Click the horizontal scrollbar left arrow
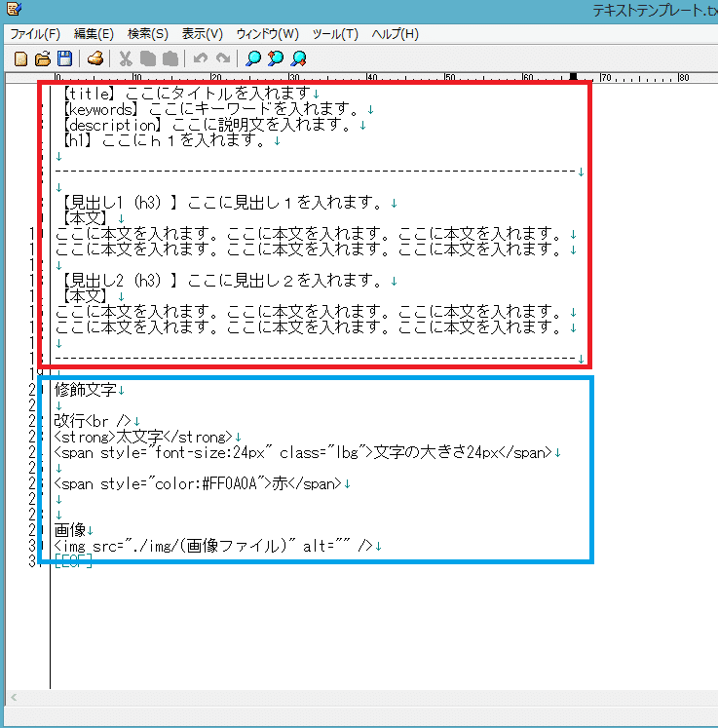The image size is (718, 728). click(14, 698)
